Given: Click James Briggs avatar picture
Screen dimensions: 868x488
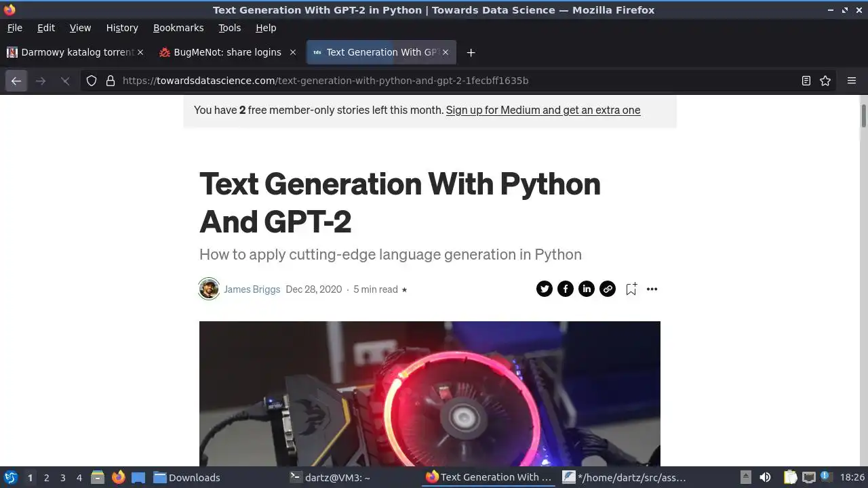Looking at the screenshot, I should pos(209,289).
